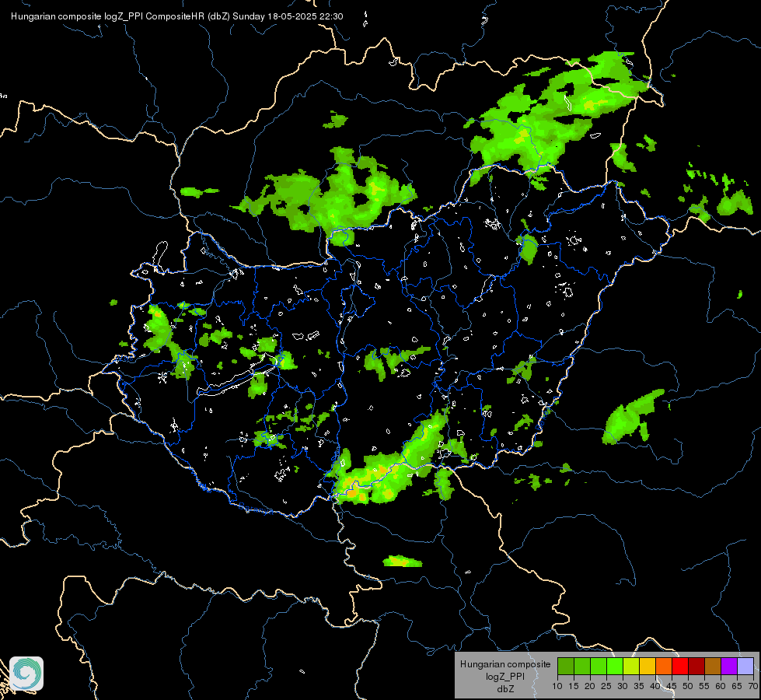Viewport: 761px width, 700px height.
Task: Click the legend label 'logZ_PPI'
Action: (x=505, y=677)
